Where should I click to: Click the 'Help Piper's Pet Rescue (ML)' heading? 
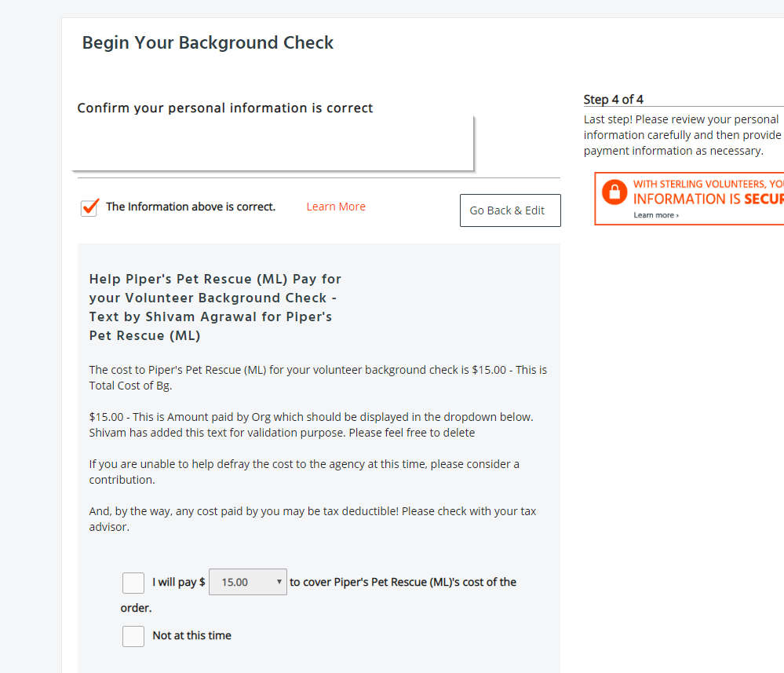click(215, 307)
